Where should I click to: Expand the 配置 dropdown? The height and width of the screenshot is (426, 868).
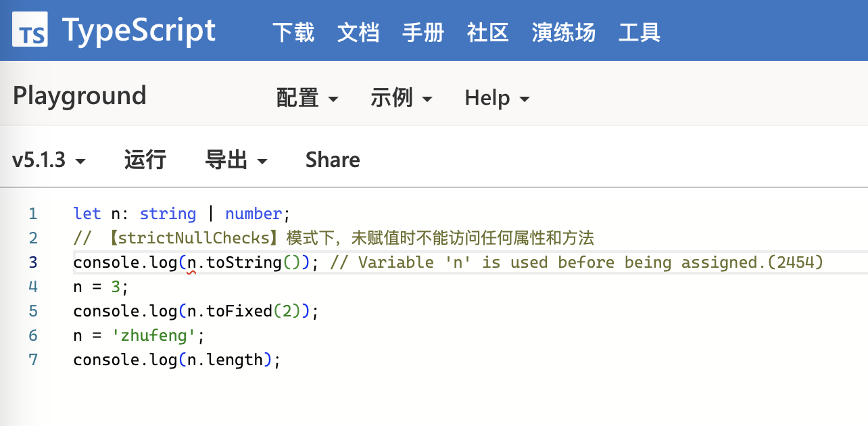point(308,98)
